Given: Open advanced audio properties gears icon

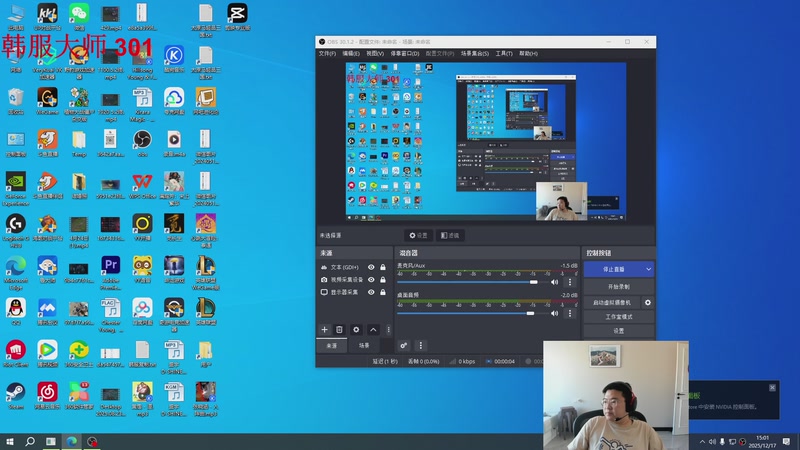Looking at the screenshot, I should coord(404,345).
